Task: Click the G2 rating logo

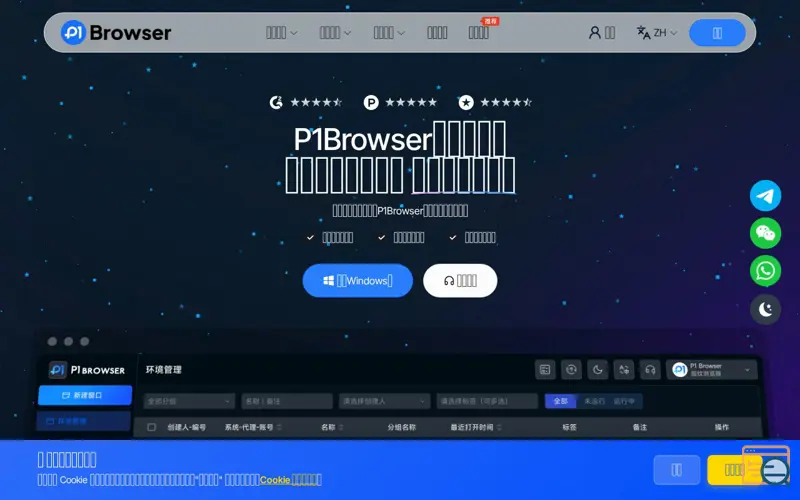Action: click(x=276, y=103)
